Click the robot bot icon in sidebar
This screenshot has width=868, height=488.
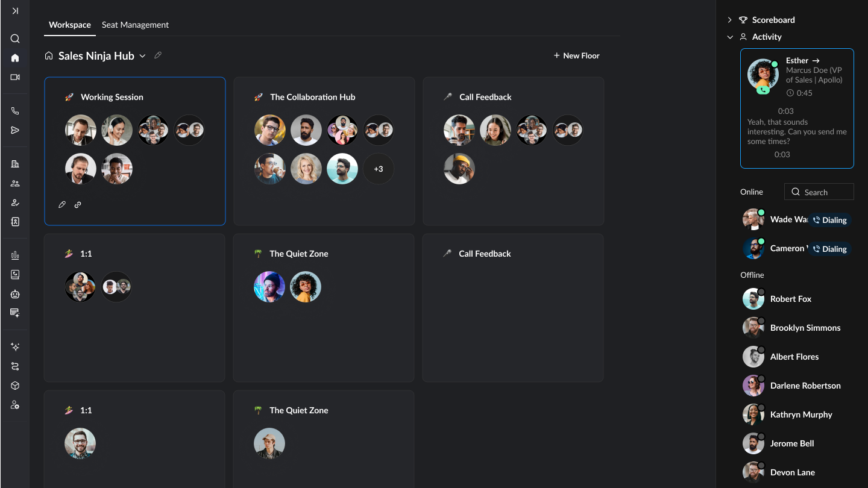[x=15, y=294]
